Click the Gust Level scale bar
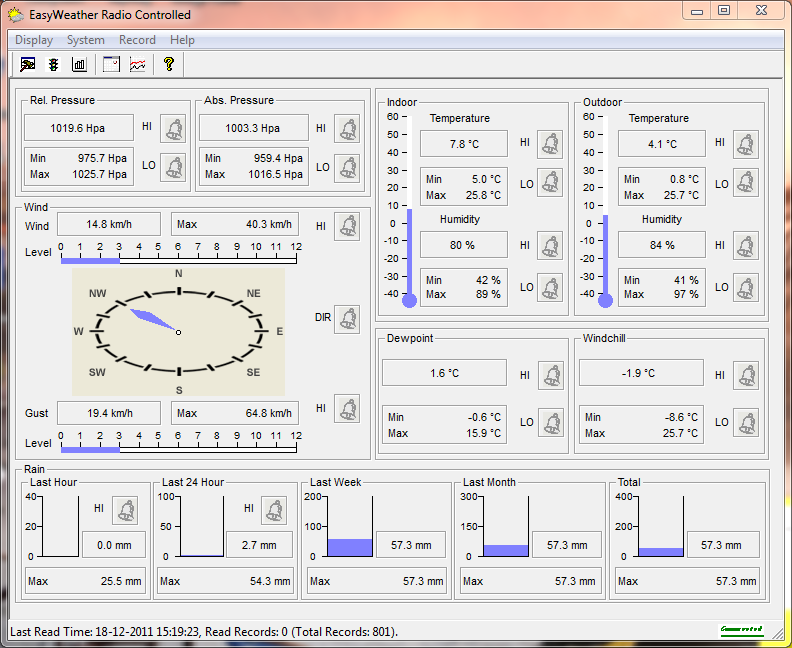 point(178,450)
